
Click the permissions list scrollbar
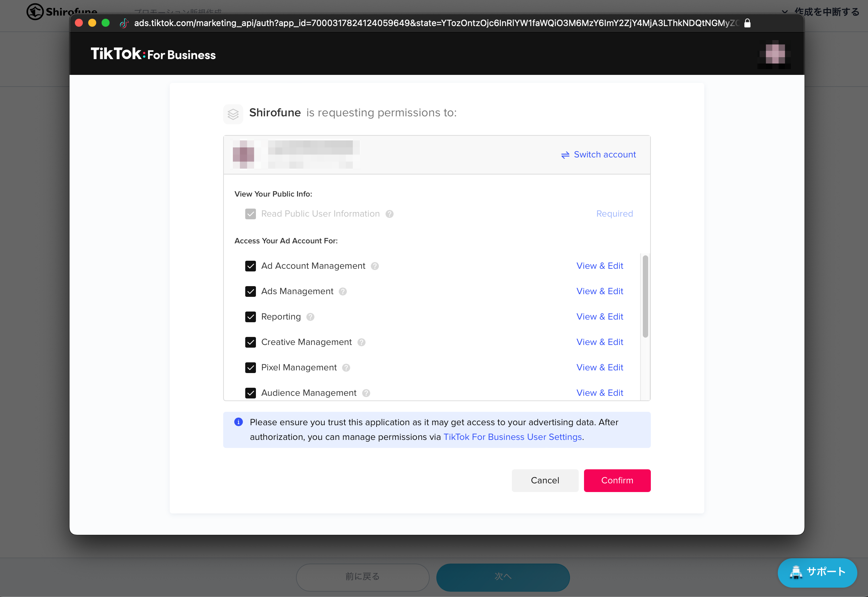pos(645,296)
